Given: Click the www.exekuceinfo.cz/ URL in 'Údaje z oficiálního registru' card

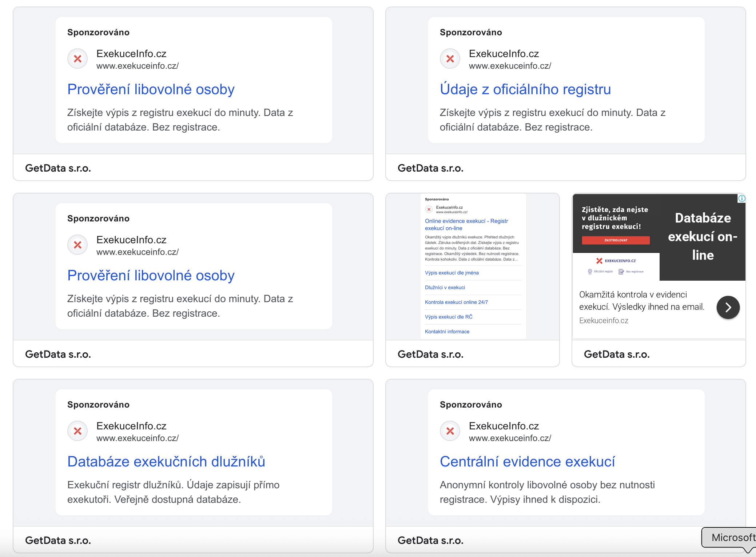Looking at the screenshot, I should pos(510,66).
